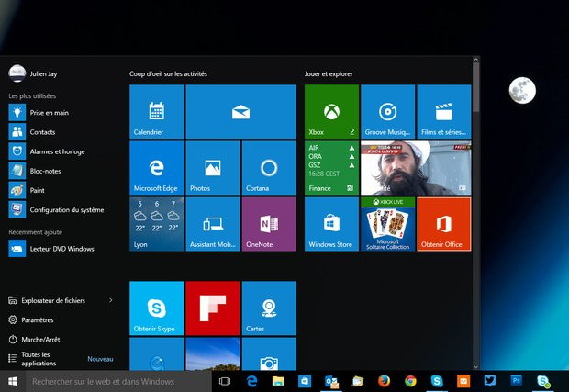Open the Photos tile
The width and height of the screenshot is (569, 392).
tap(213, 168)
